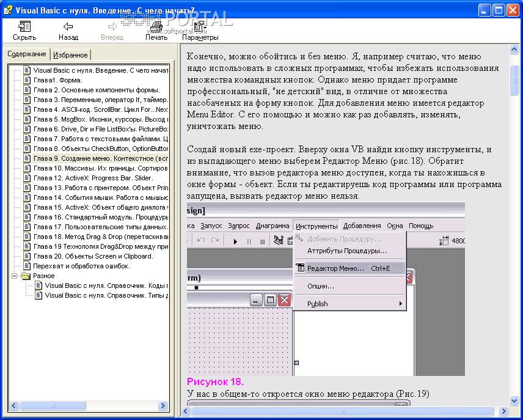Open Параметры options icon in toolbar

click(x=200, y=26)
